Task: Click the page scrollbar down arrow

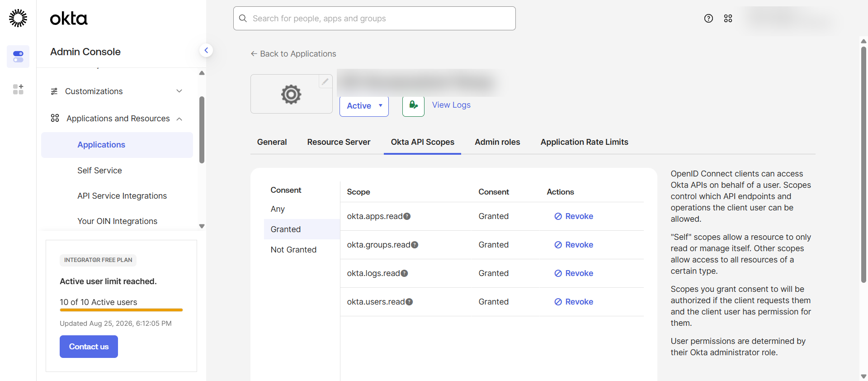Action: (x=863, y=376)
